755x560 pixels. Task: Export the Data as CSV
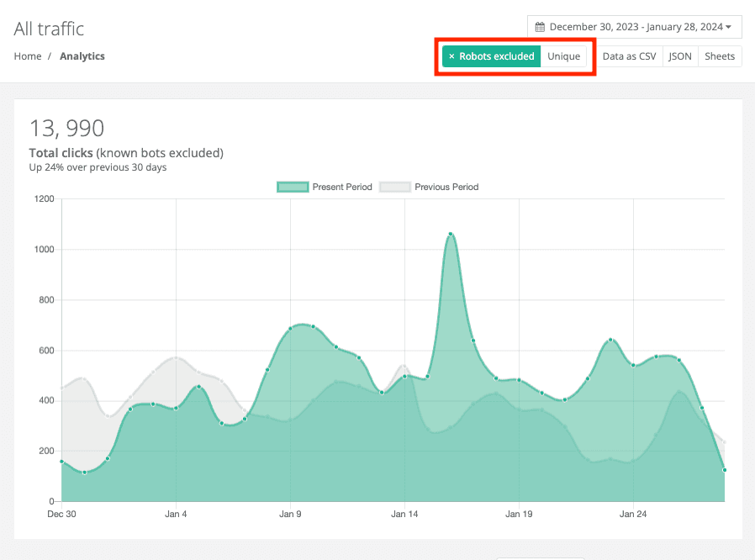click(629, 56)
